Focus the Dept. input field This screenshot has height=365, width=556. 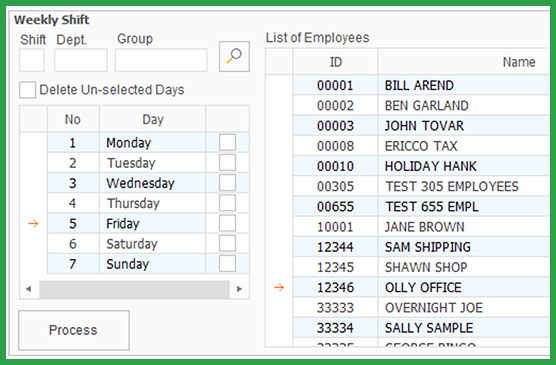[x=80, y=60]
